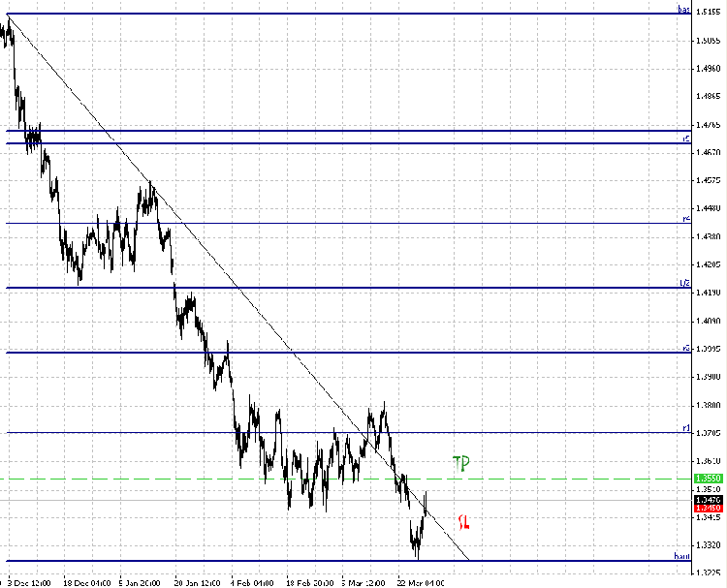Click the '18 Feb 20:00' time label
This screenshot has height=588, width=727.
click(x=310, y=583)
